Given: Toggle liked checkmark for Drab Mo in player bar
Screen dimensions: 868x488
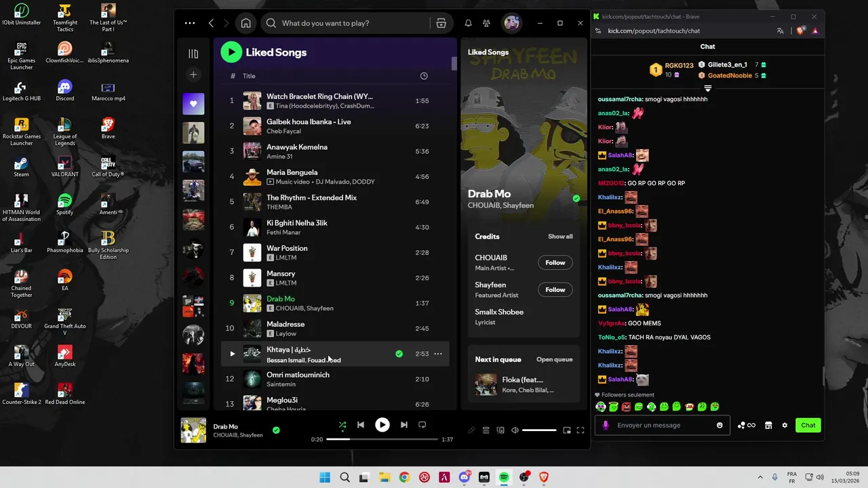Looking at the screenshot, I should tap(276, 430).
